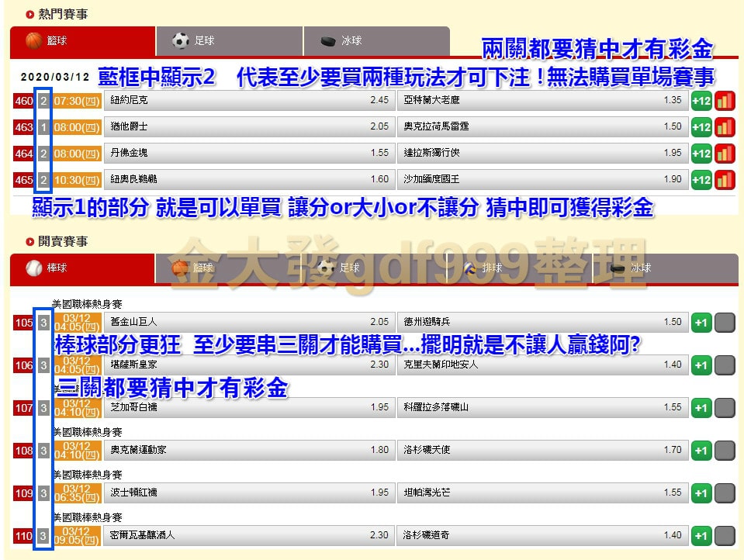This screenshot has height=560, width=744.
Task: Click the gray square icon for game 105
Action: pos(725,322)
